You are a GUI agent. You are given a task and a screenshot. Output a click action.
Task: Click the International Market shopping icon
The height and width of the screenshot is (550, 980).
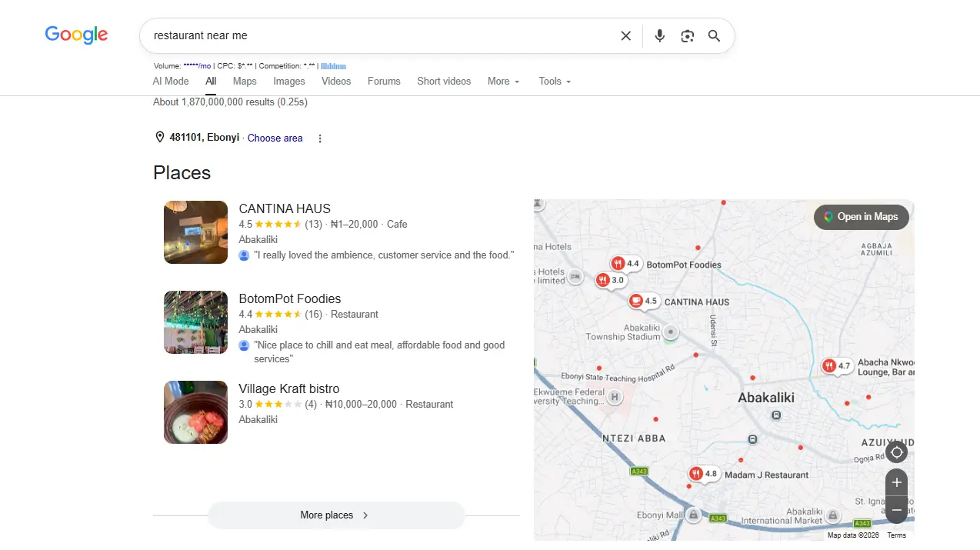coord(832,515)
